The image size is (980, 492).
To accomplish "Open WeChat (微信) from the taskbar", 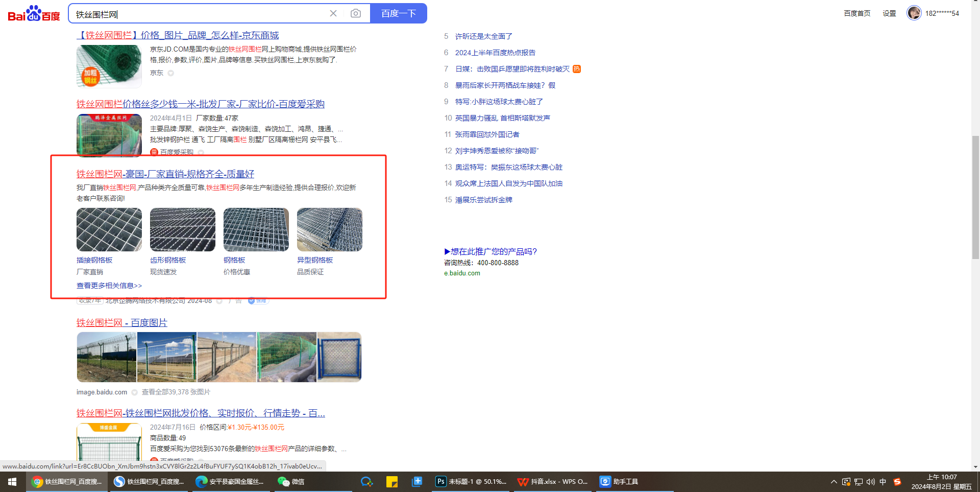I will (313, 482).
